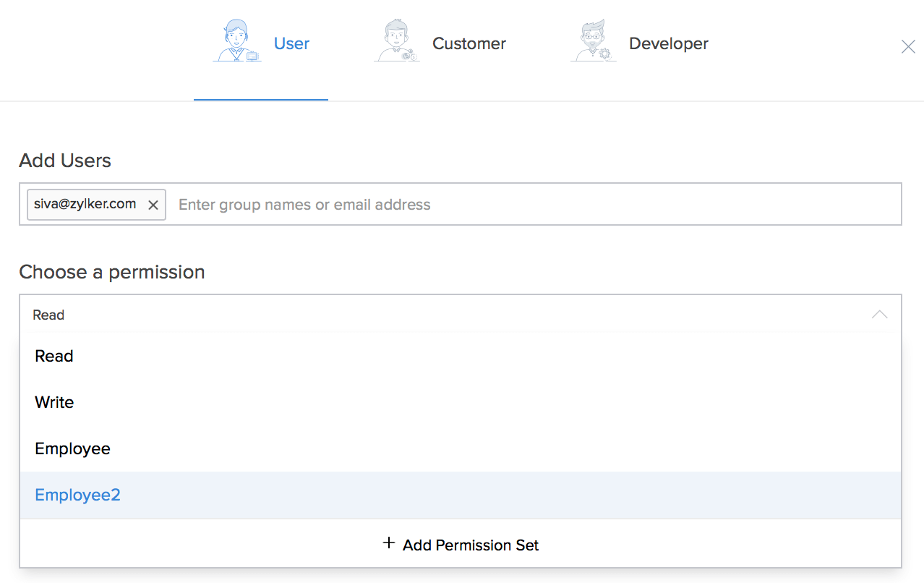This screenshot has height=583, width=924.
Task: Remove the siva@zylker.com email chip
Action: tap(153, 205)
